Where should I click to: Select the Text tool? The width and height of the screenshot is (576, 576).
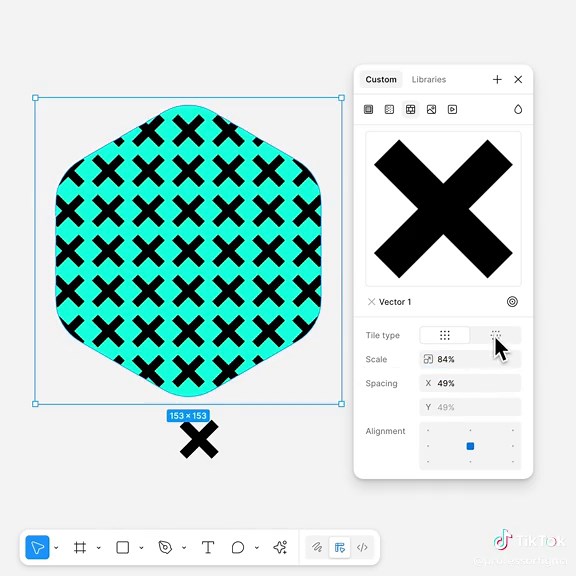click(208, 547)
